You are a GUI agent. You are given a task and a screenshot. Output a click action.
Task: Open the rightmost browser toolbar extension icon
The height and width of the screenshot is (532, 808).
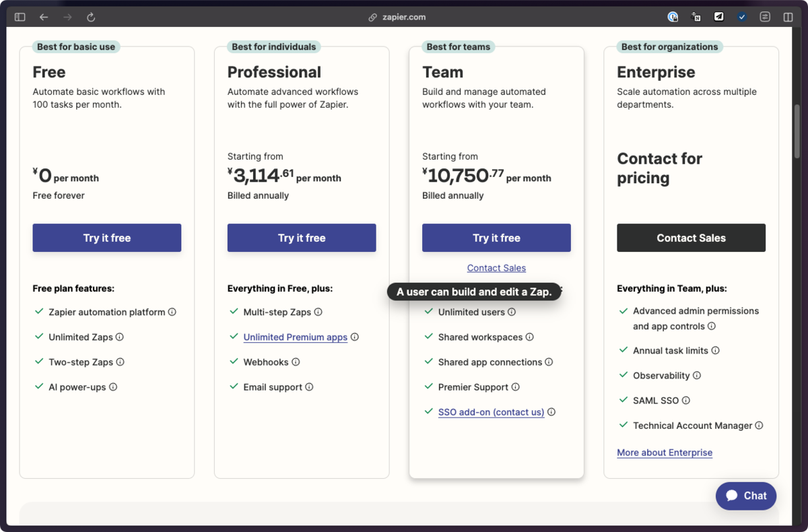coord(788,17)
